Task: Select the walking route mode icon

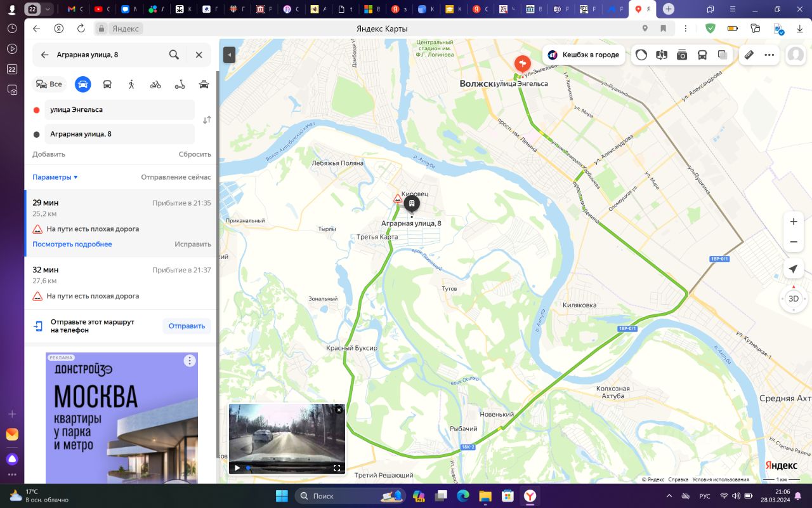Action: 131,84
